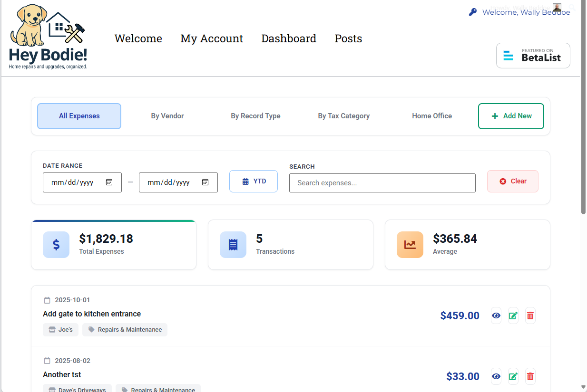Screen dimensions: 587x392
Task: Click the Welcome, Wally Beddoe link
Action: (x=526, y=12)
